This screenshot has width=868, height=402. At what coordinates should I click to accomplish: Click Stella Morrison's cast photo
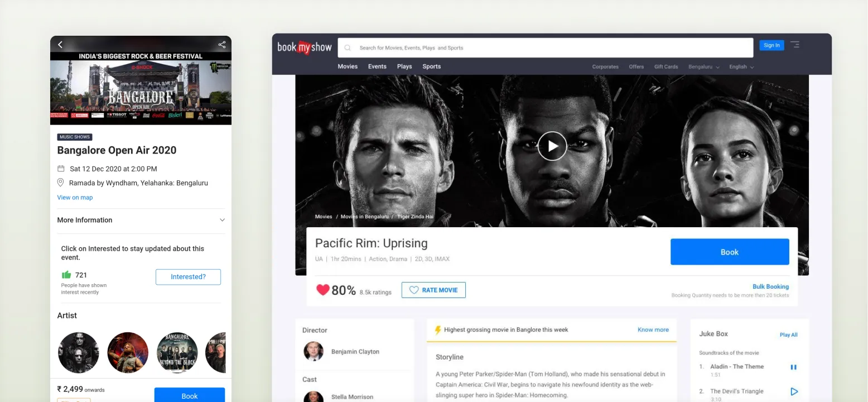pos(314,396)
